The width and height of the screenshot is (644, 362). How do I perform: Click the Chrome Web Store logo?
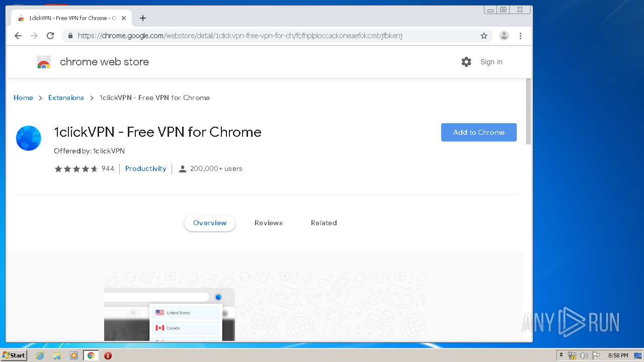click(44, 62)
